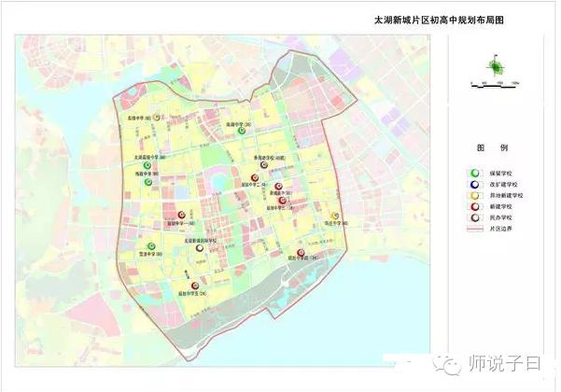Select white marker of 太湖新城民办学校
Image resolution: width=561 pixels, height=392 pixels.
point(200,248)
